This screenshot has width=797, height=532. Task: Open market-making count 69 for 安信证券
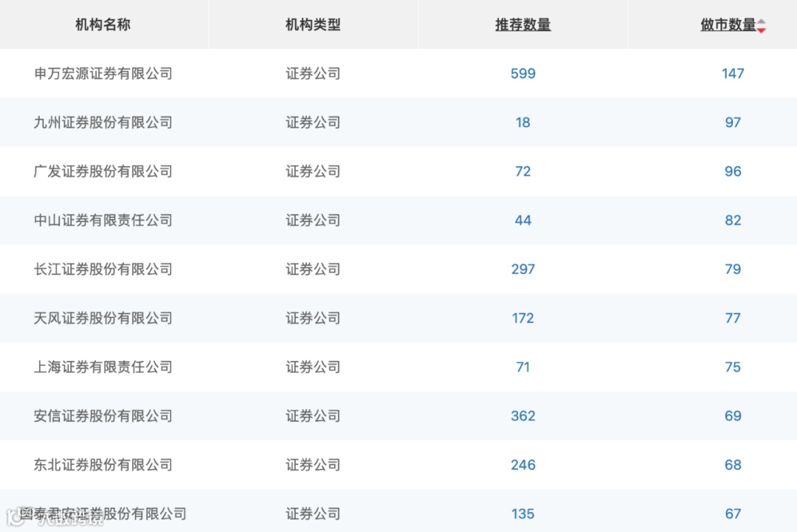(733, 415)
